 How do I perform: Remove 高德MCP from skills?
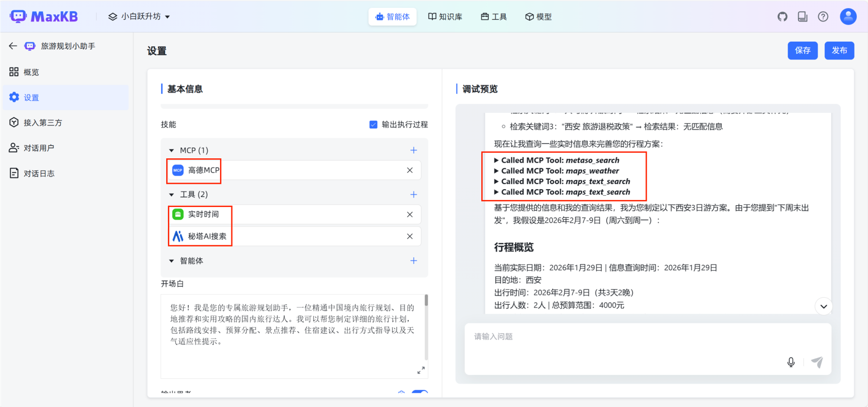(x=409, y=170)
